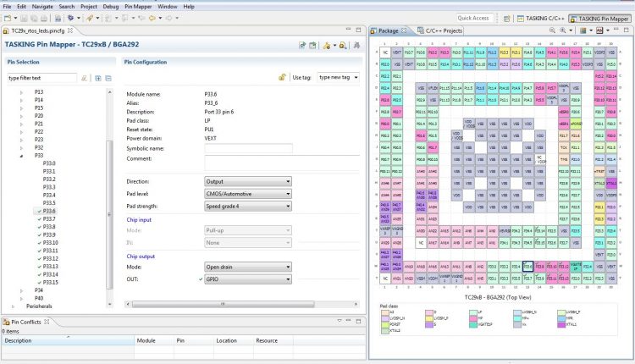Image resolution: width=635 pixels, height=364 pixels.
Task: Select the Package tab
Action: 388,30
